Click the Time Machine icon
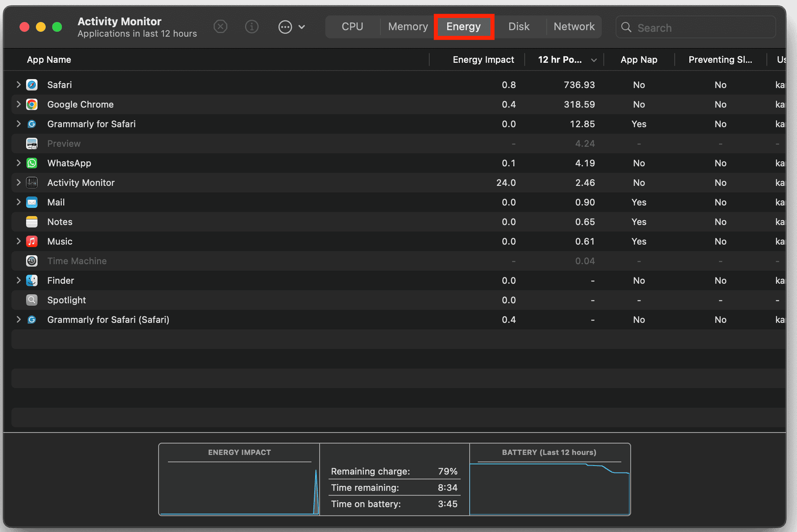 (x=32, y=261)
